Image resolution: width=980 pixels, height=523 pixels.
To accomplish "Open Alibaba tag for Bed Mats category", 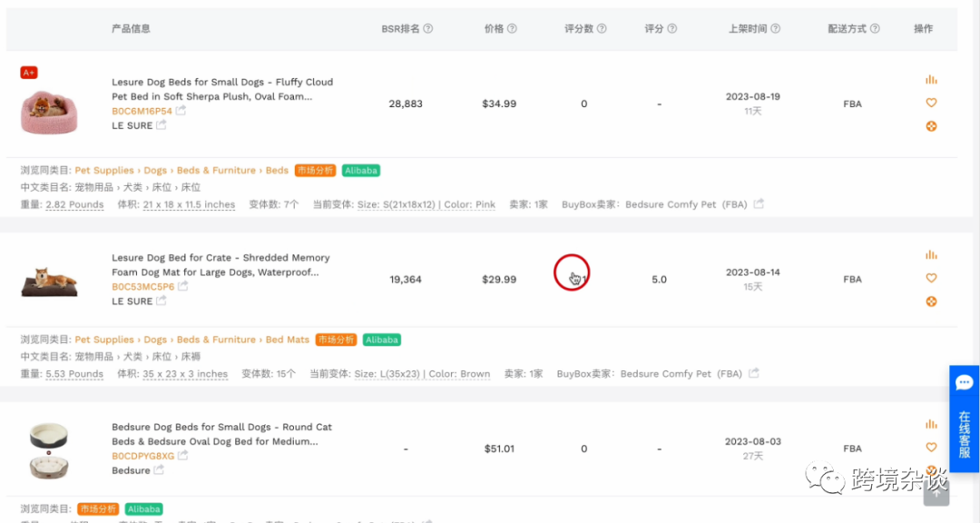I will click(382, 340).
